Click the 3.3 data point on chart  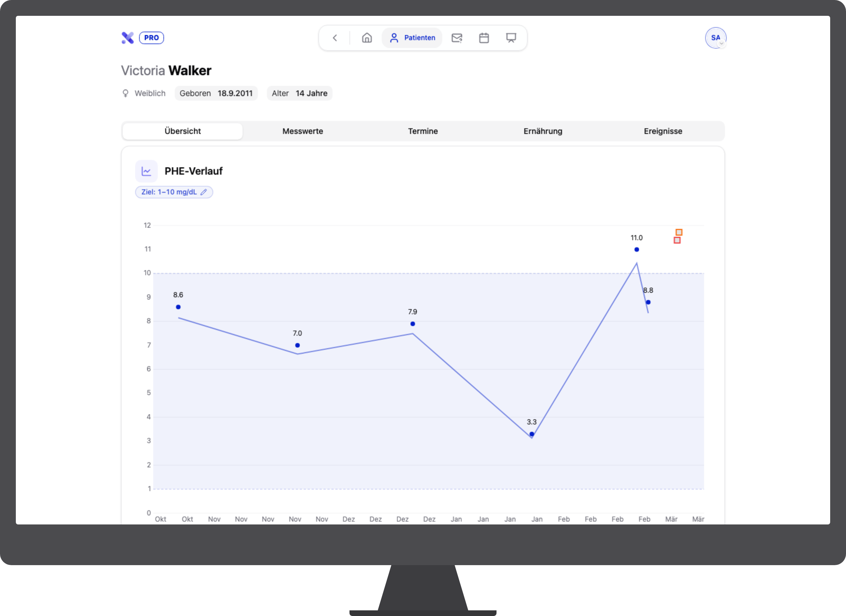pos(532,434)
